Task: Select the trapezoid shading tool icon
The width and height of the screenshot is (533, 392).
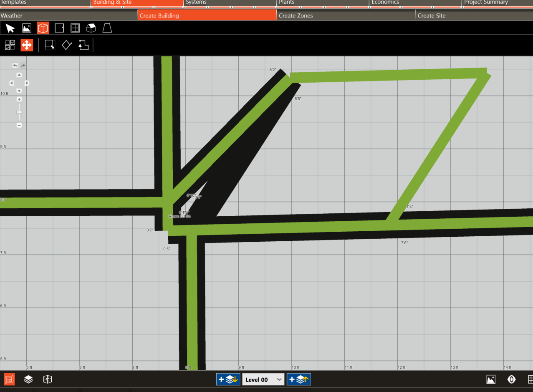Action: [x=107, y=28]
